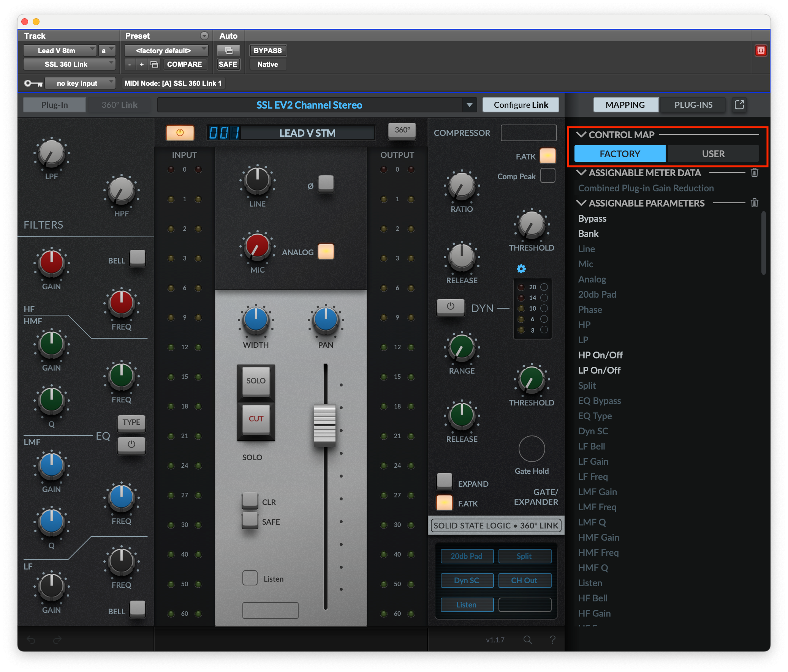
Task: Click the redo arrow at bottom left
Action: coord(57,640)
